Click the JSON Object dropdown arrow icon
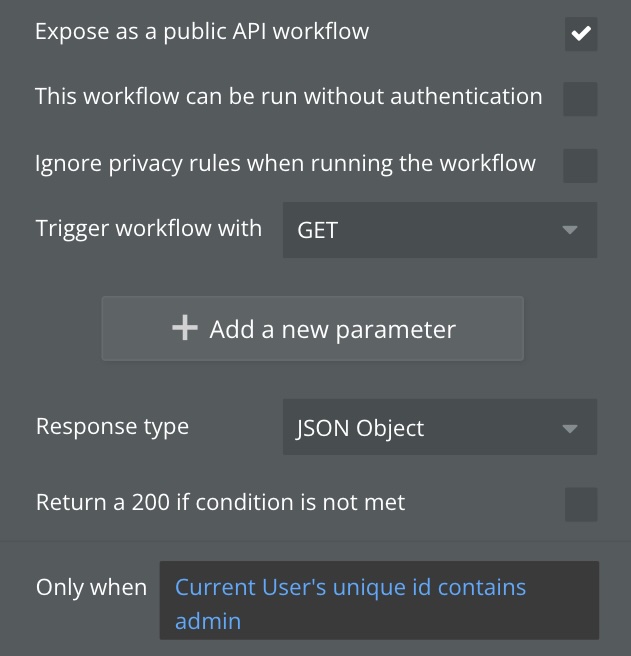This screenshot has height=656, width=631. tap(570, 428)
